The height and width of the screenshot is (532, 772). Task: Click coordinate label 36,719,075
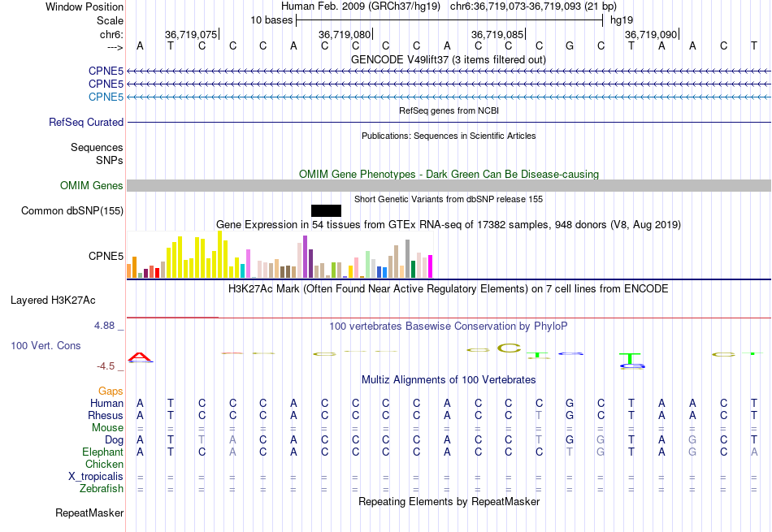[190, 34]
